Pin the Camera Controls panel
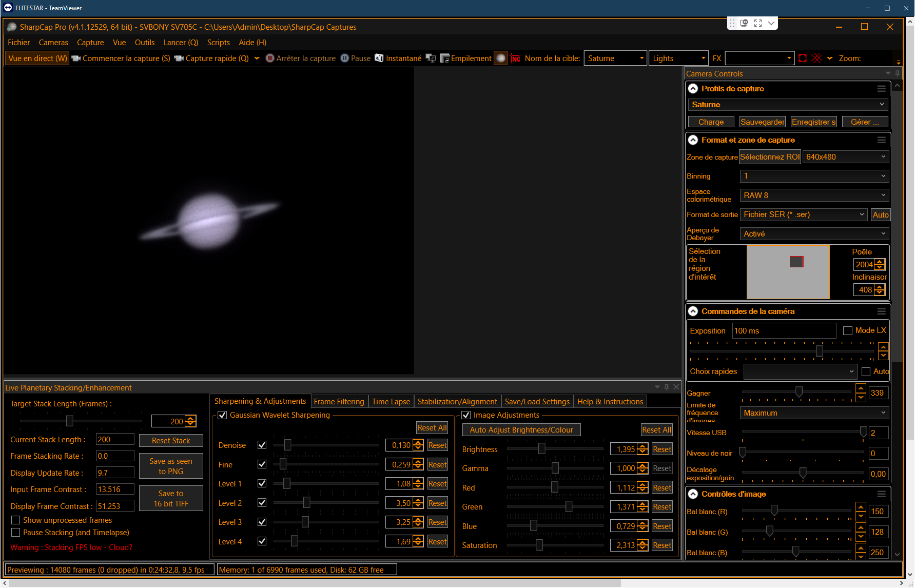The width and height of the screenshot is (915, 588). click(898, 73)
